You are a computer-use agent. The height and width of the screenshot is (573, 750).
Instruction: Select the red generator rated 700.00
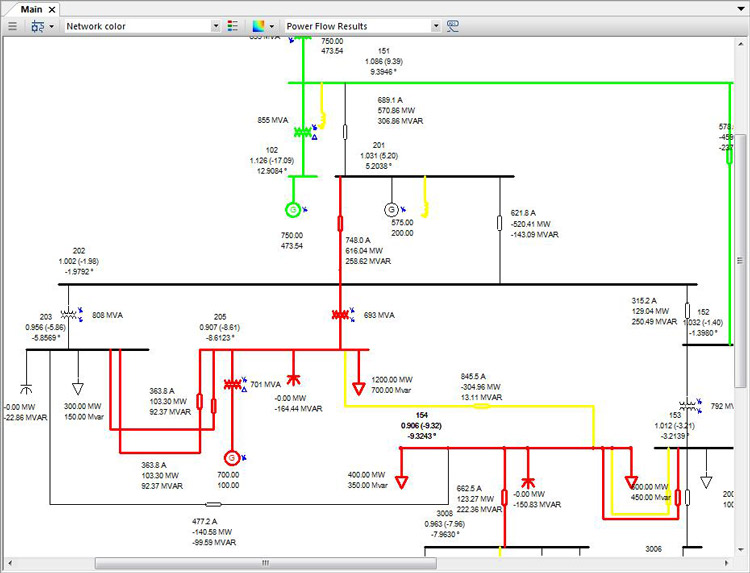point(233,457)
